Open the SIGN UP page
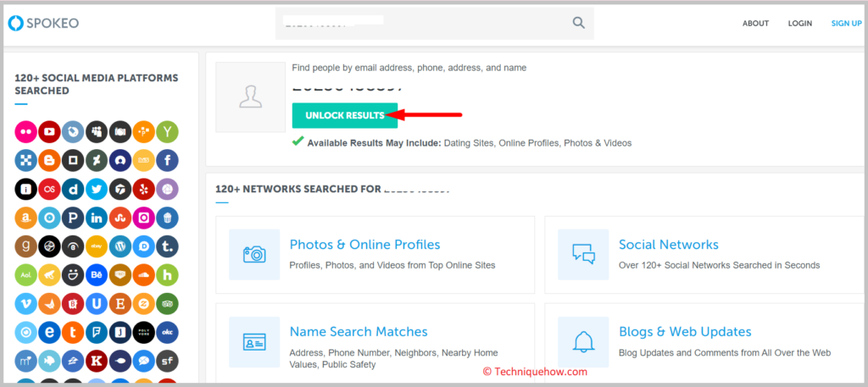The width and height of the screenshot is (868, 387). [x=847, y=23]
